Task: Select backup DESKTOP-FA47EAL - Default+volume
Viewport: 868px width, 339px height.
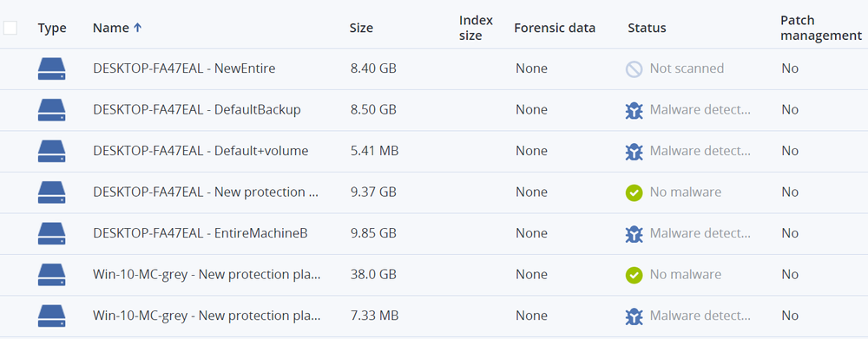Action: pos(201,151)
